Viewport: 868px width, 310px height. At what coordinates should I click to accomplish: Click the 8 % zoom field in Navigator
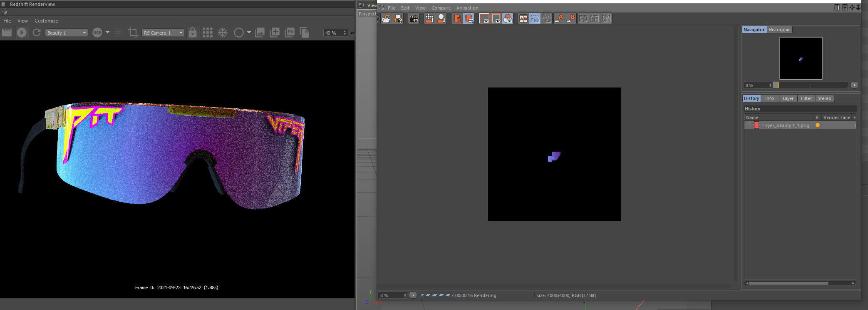(x=757, y=85)
